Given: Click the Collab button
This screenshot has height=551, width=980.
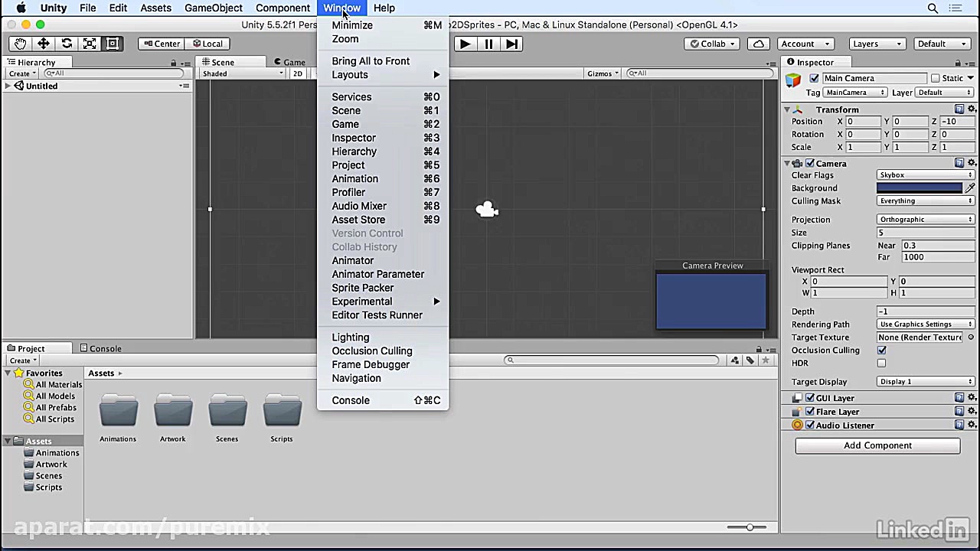Looking at the screenshot, I should 711,44.
